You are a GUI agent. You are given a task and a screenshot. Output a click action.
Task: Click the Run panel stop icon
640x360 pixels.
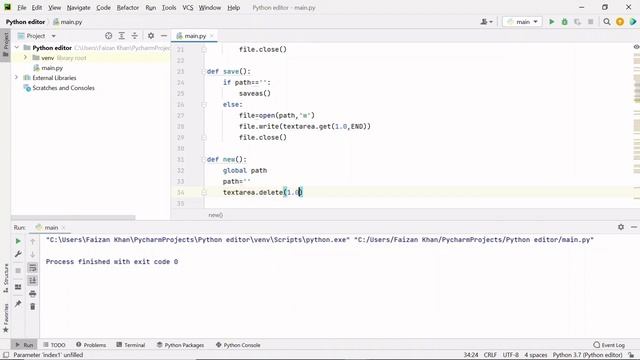coord(18,271)
